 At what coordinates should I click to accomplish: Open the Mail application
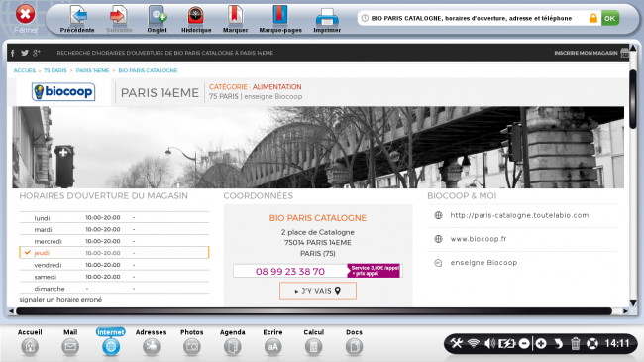(x=70, y=342)
